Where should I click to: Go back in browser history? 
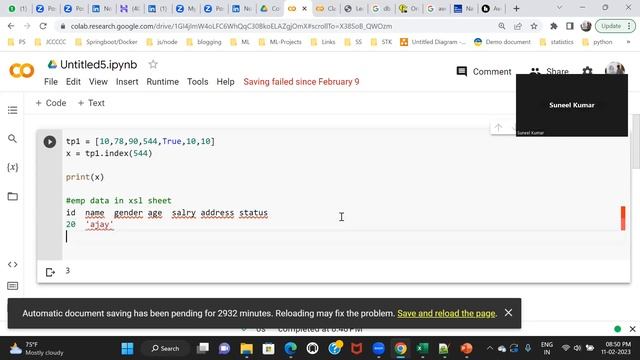click(x=11, y=26)
